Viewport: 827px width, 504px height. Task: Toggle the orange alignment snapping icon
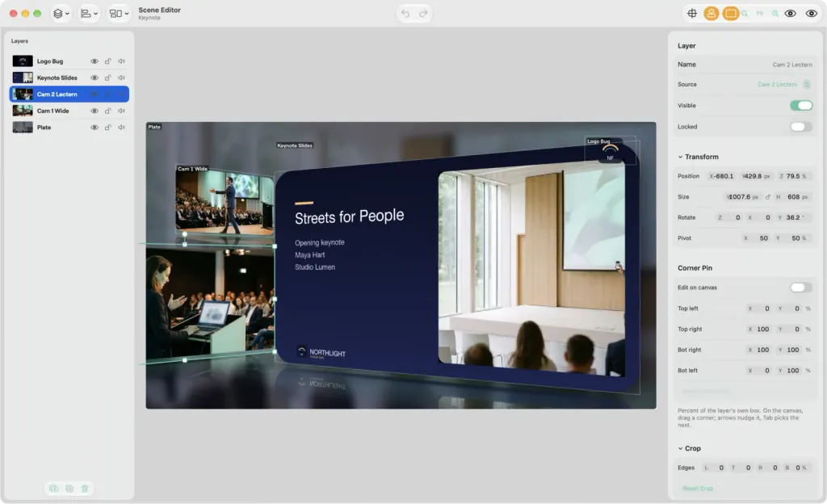[x=711, y=14]
